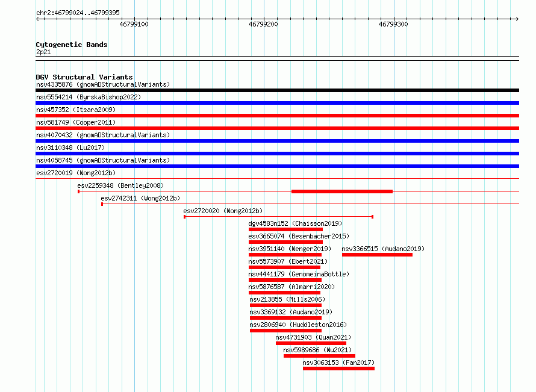Screen dimensions: 536x392
Task: Click the red bar under nsv5573907
Action: (x=284, y=267)
